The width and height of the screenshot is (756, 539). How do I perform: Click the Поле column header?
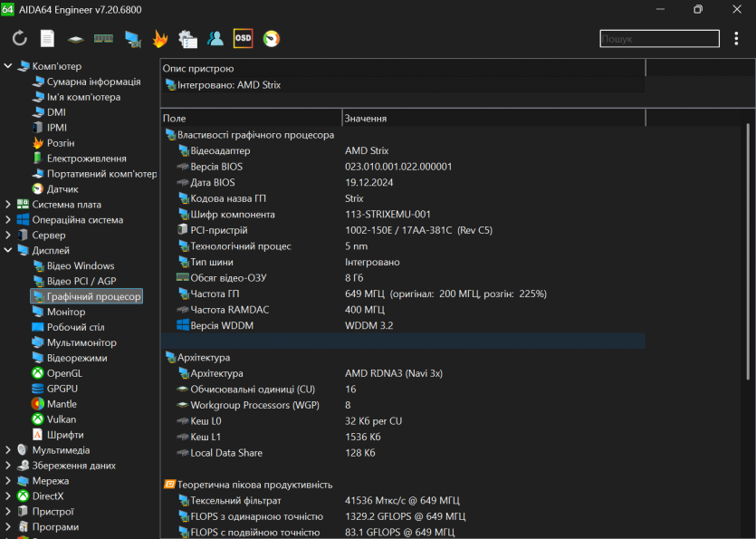pyautogui.click(x=251, y=119)
